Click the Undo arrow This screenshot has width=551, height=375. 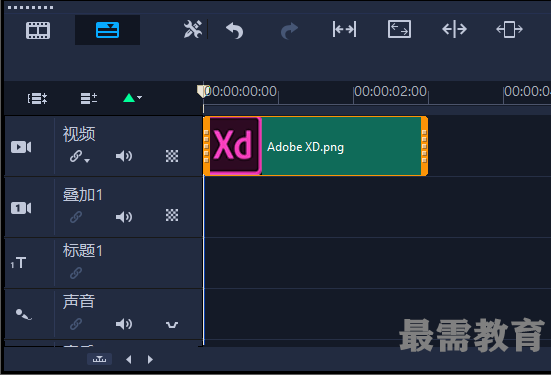point(234,30)
